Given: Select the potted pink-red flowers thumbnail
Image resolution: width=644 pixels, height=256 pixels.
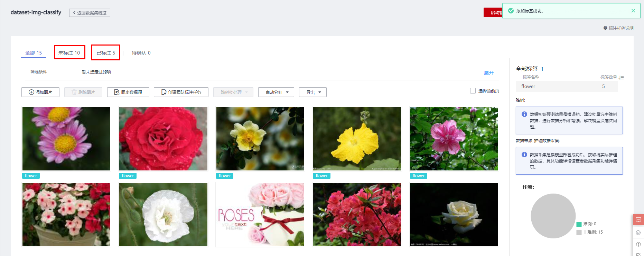Looking at the screenshot, I should 66,215.
